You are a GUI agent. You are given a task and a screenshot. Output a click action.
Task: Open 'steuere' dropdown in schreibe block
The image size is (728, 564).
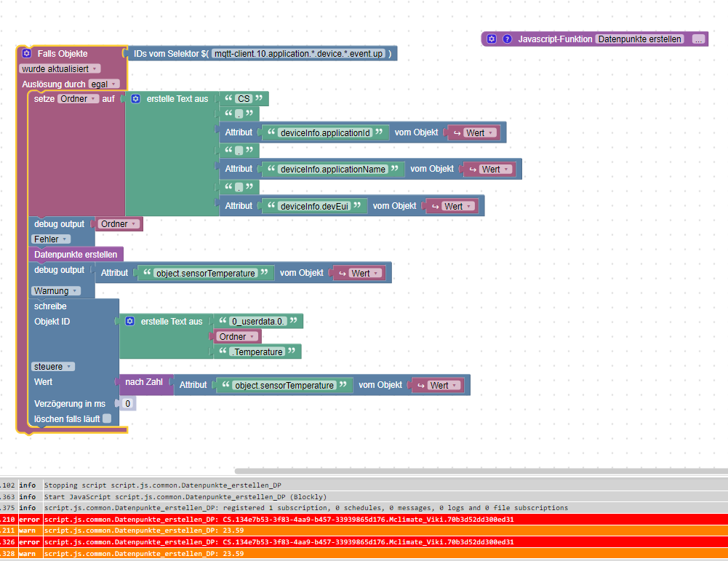(53, 367)
